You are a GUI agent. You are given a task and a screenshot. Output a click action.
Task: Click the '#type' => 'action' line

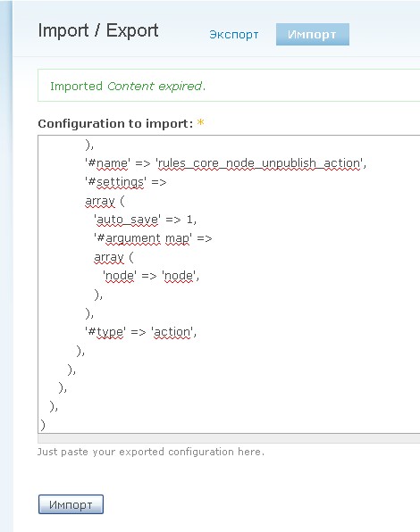(x=140, y=332)
